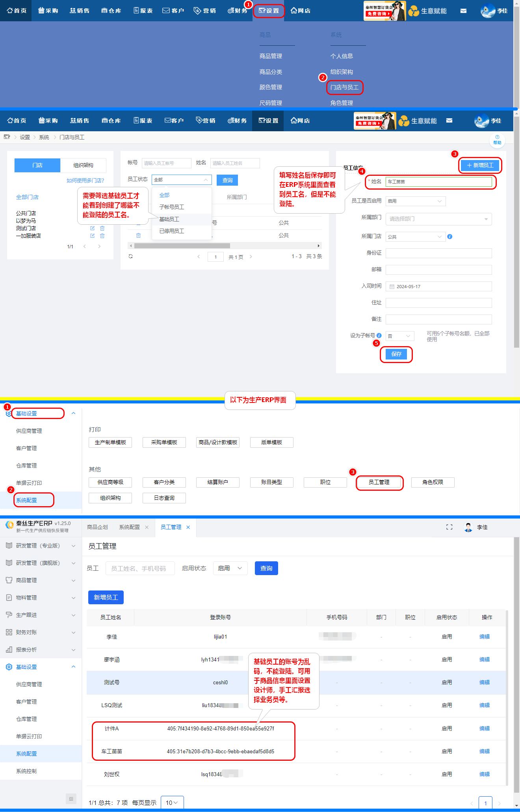Click the edit icon next to 测试门店
This screenshot has width=520, height=812.
coord(92,228)
